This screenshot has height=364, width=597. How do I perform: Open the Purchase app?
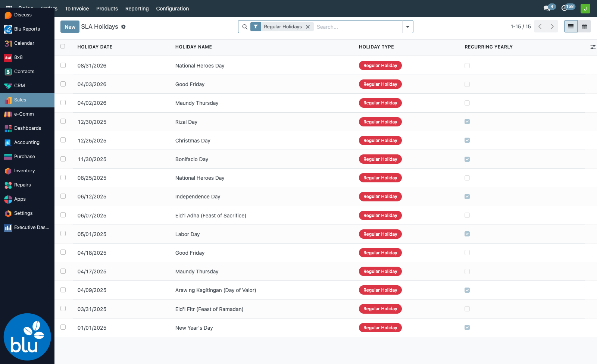click(x=27, y=157)
